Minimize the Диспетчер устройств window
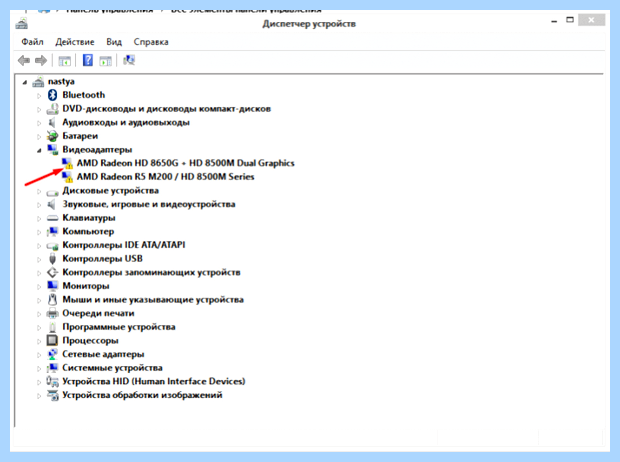 [x=554, y=21]
